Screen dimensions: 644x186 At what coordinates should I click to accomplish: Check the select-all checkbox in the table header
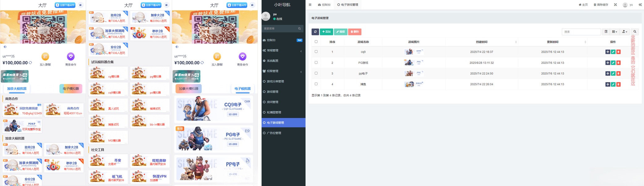coord(316,42)
